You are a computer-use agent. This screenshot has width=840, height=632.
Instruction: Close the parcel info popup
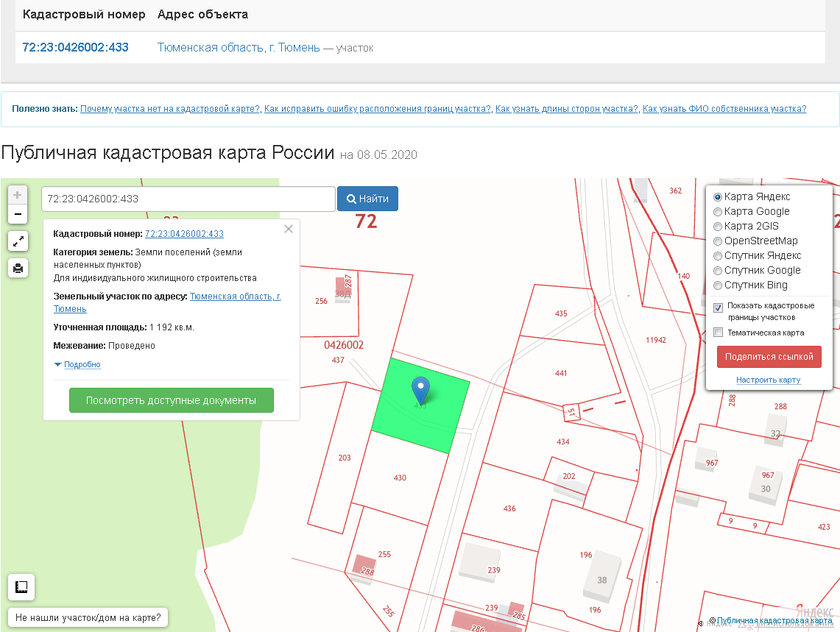coord(288,229)
